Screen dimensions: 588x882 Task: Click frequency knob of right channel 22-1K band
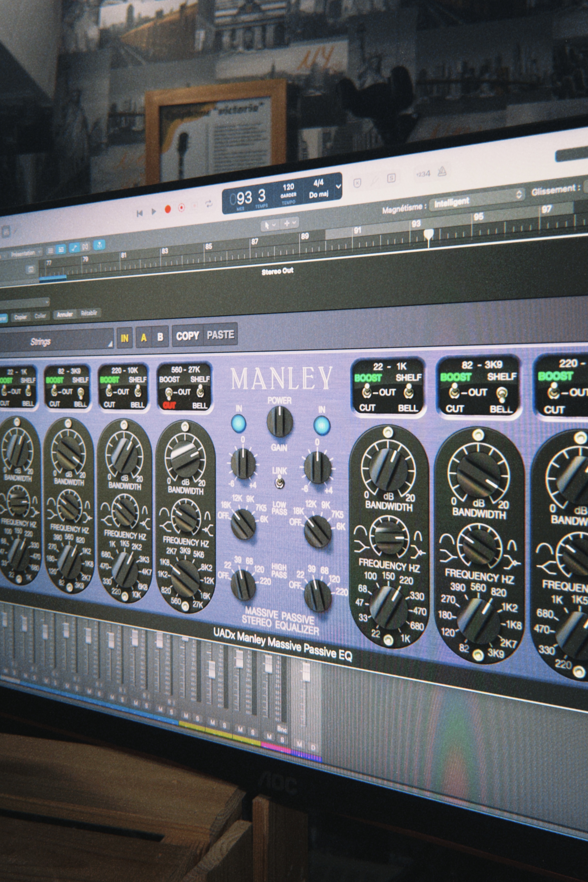(388, 607)
